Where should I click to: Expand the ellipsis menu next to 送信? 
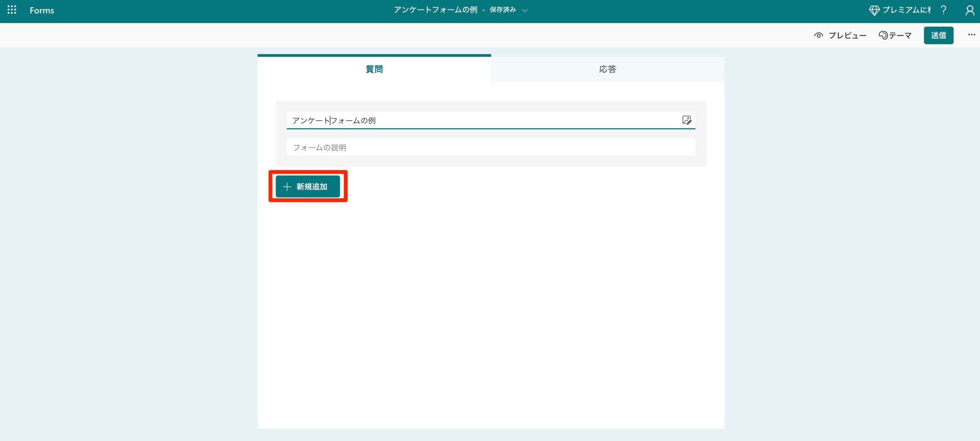point(972,35)
